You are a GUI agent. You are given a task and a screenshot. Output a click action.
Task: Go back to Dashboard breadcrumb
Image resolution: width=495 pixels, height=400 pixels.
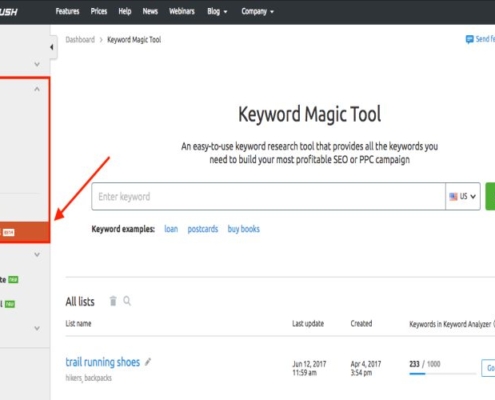[80, 40]
